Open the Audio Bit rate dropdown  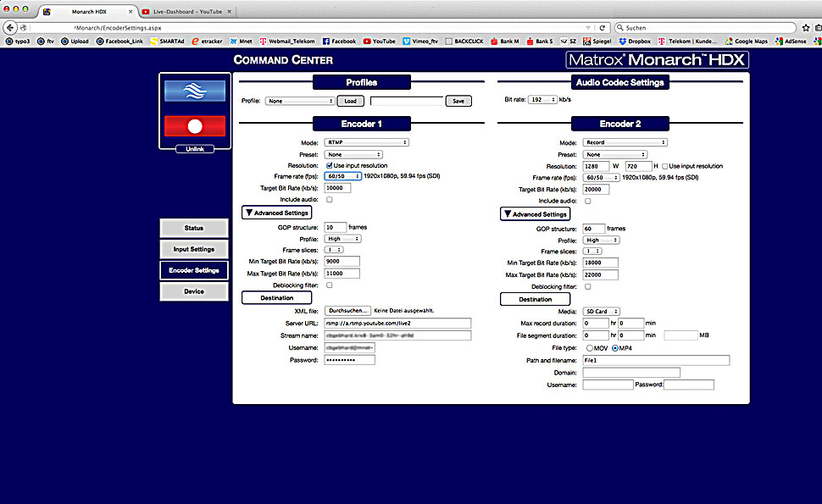pos(542,99)
